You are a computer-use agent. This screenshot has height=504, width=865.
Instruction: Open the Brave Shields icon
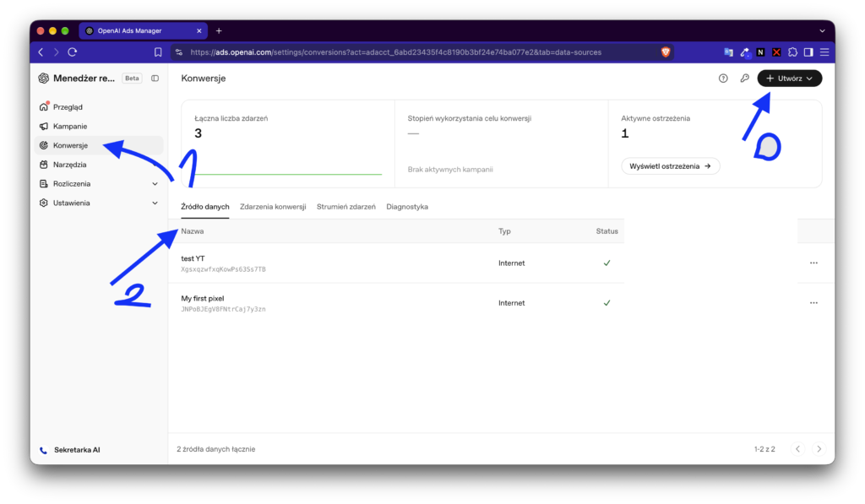pos(666,52)
